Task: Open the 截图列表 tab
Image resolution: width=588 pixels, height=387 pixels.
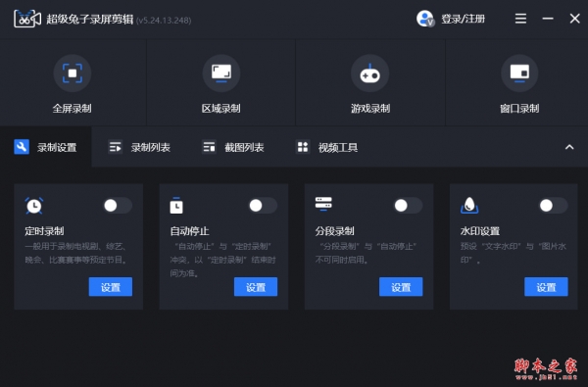Action: pos(233,147)
